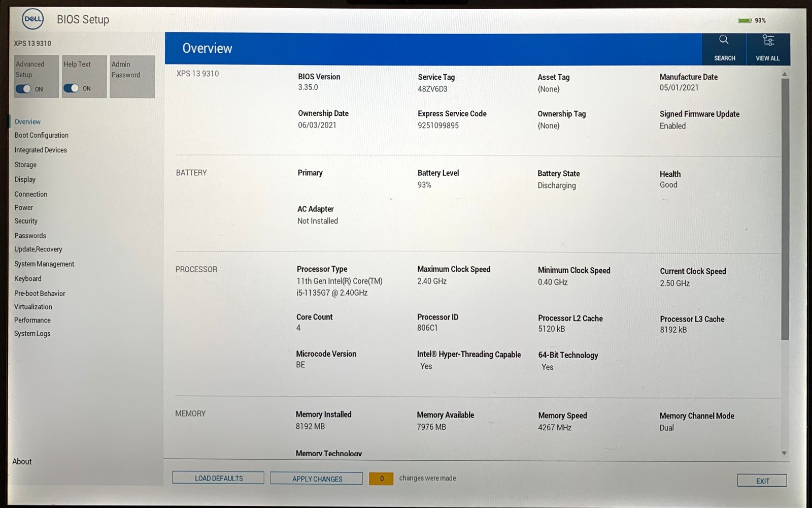Open Integrated Devices section
The height and width of the screenshot is (508, 812).
41,150
